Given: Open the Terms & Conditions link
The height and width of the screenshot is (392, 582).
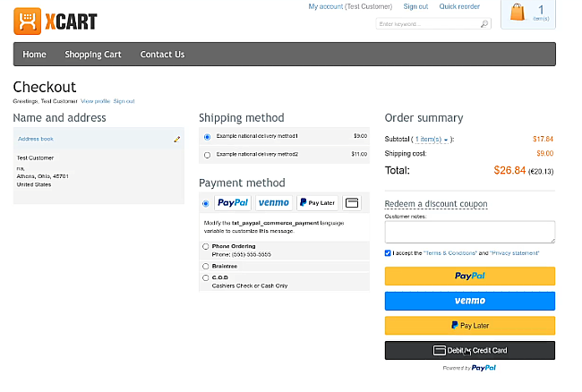Looking at the screenshot, I should coord(449,253).
